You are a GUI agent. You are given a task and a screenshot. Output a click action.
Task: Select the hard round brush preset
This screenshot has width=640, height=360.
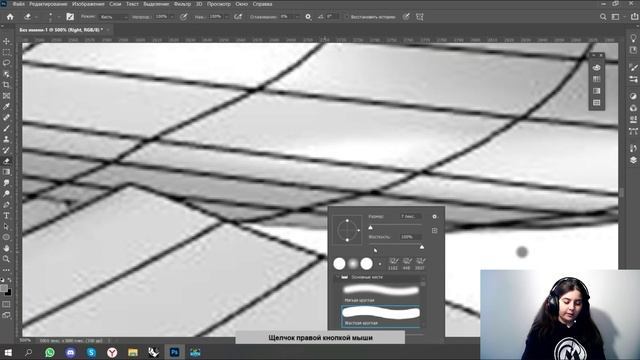tap(380, 316)
